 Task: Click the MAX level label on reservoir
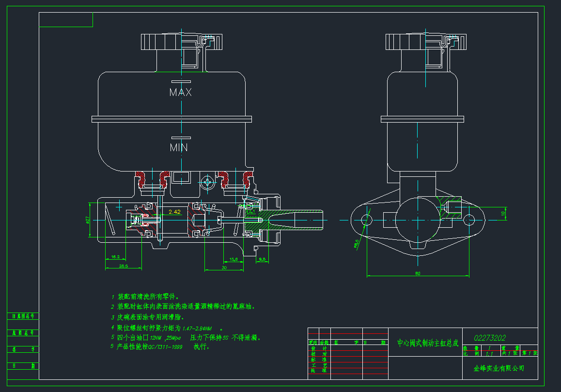(180, 92)
